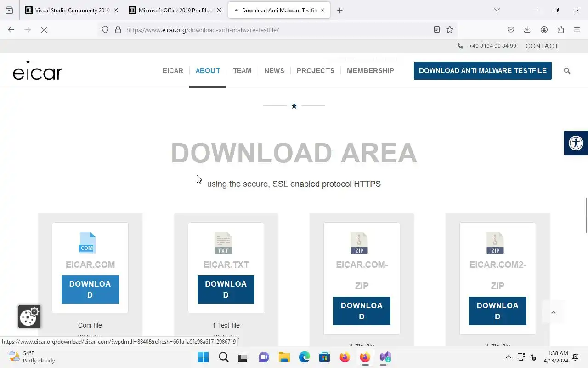Image resolution: width=588 pixels, height=368 pixels.
Task: Open website search magnifier
Action: point(567,71)
